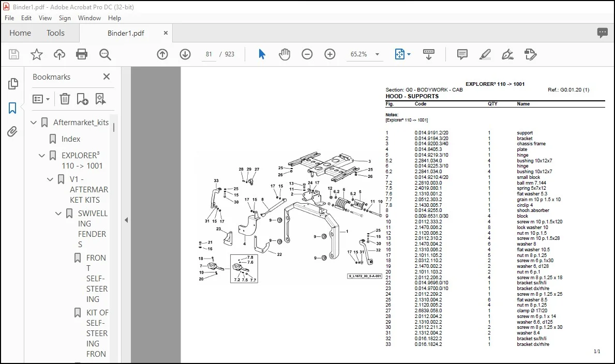Upload file to cloud icon
The image size is (615, 364).
pyautogui.click(x=59, y=54)
